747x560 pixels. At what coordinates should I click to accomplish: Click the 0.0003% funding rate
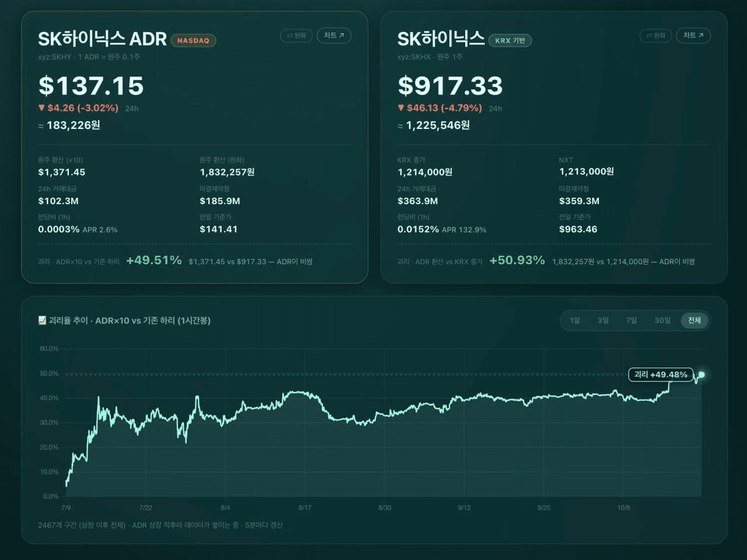[x=59, y=229]
